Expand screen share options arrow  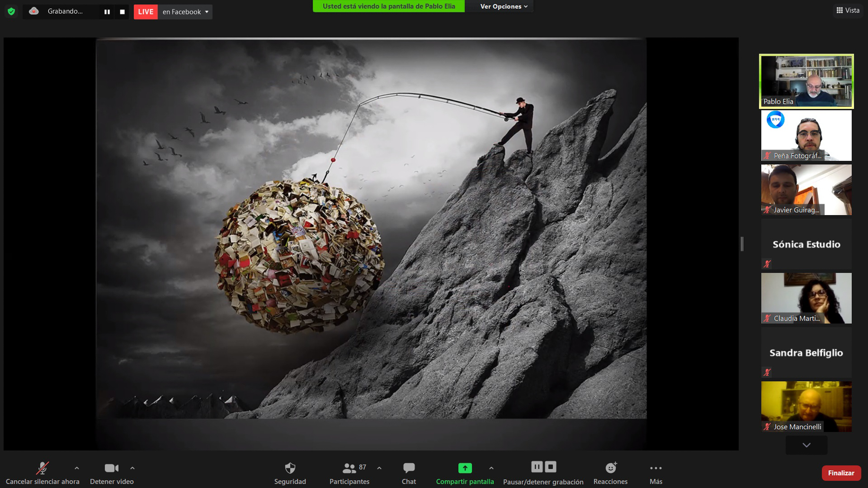[x=491, y=468]
